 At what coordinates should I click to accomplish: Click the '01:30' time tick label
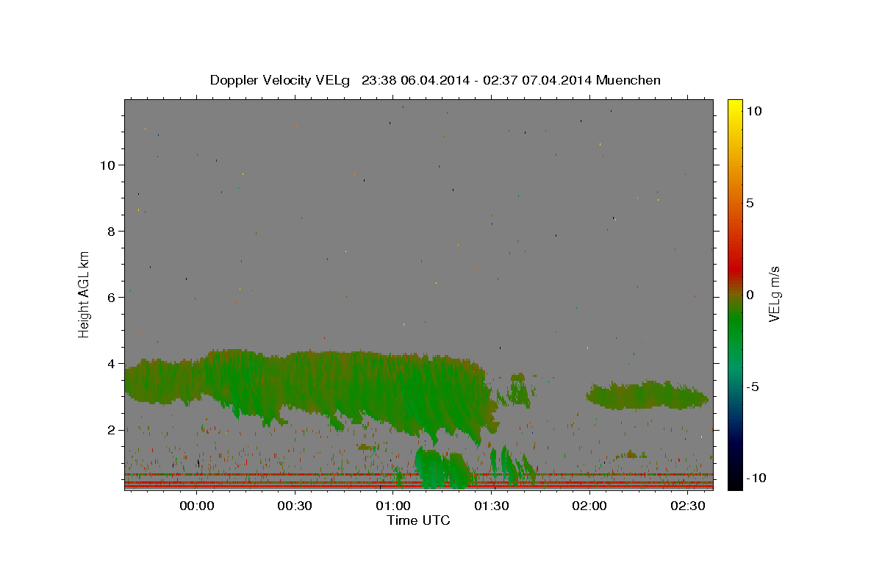pos(492,506)
